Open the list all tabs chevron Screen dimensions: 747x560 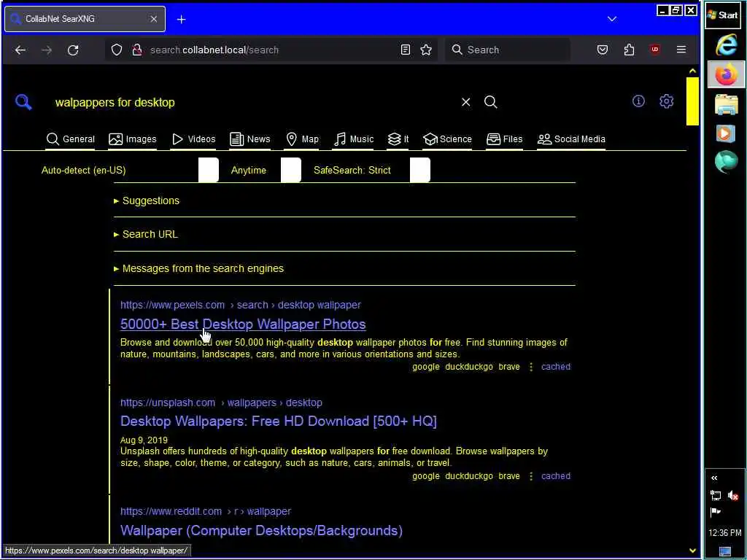click(x=612, y=19)
